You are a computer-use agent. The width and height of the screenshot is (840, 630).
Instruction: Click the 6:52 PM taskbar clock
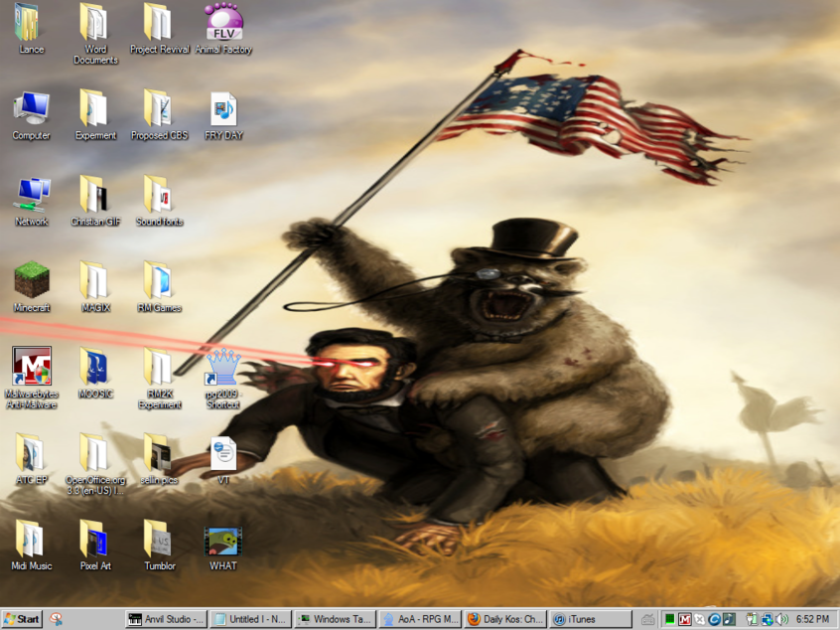click(812, 619)
